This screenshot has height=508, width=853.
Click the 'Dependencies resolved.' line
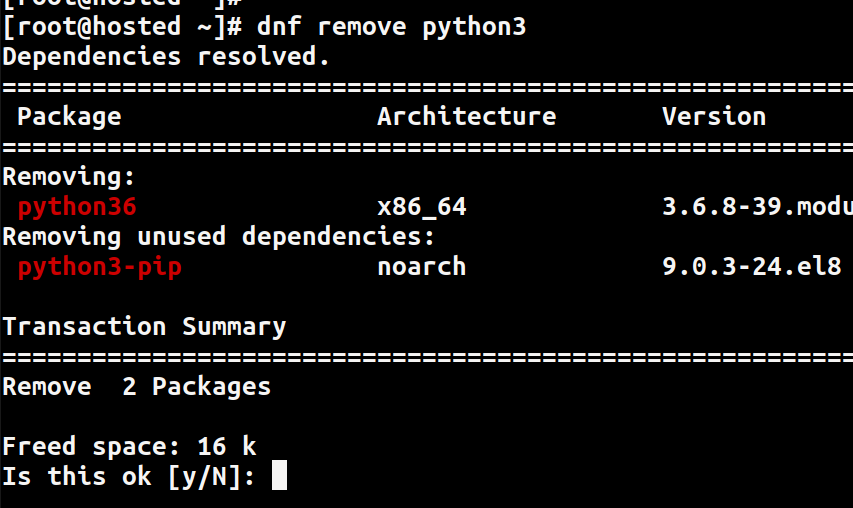point(166,57)
